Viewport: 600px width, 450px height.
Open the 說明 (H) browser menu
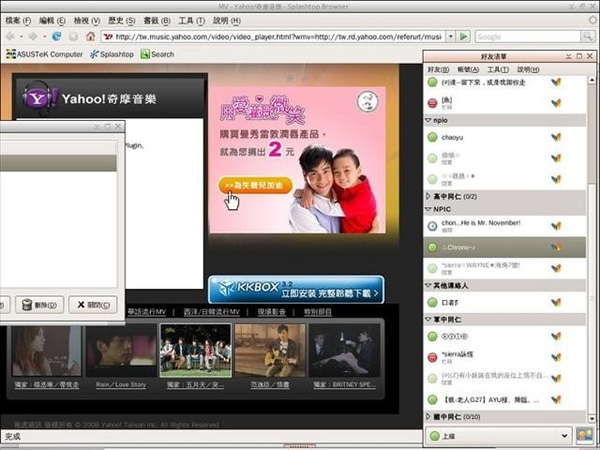pos(227,21)
